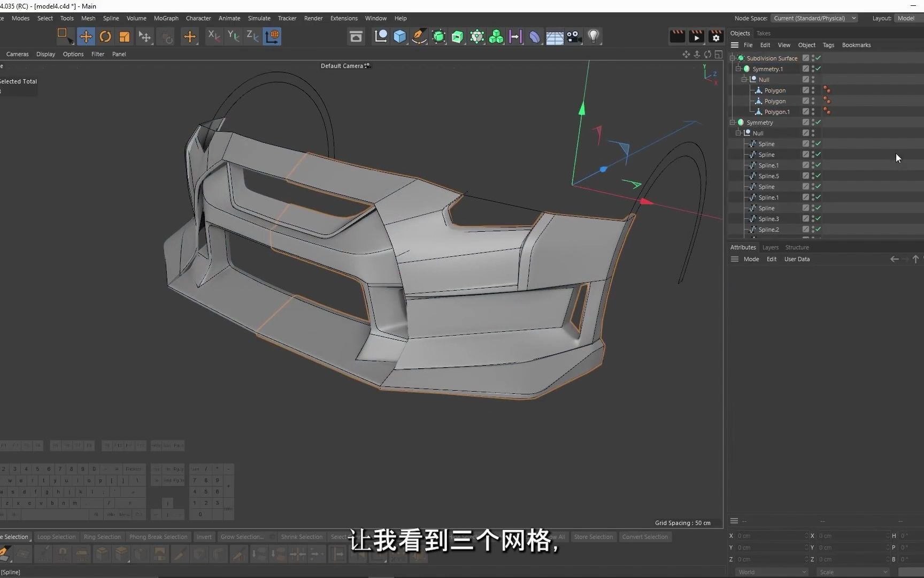Click the Asset Browser box icon
This screenshot has height=578, width=924.
356,36
